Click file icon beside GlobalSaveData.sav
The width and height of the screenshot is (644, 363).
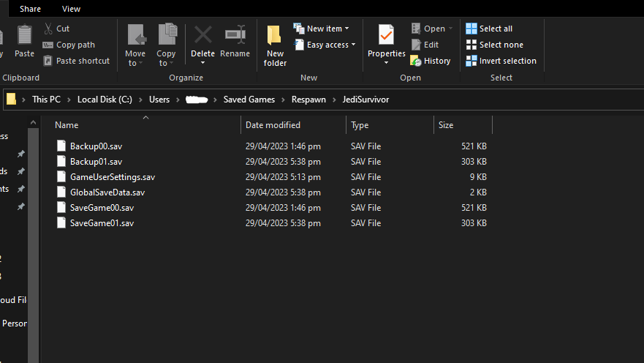(x=61, y=192)
